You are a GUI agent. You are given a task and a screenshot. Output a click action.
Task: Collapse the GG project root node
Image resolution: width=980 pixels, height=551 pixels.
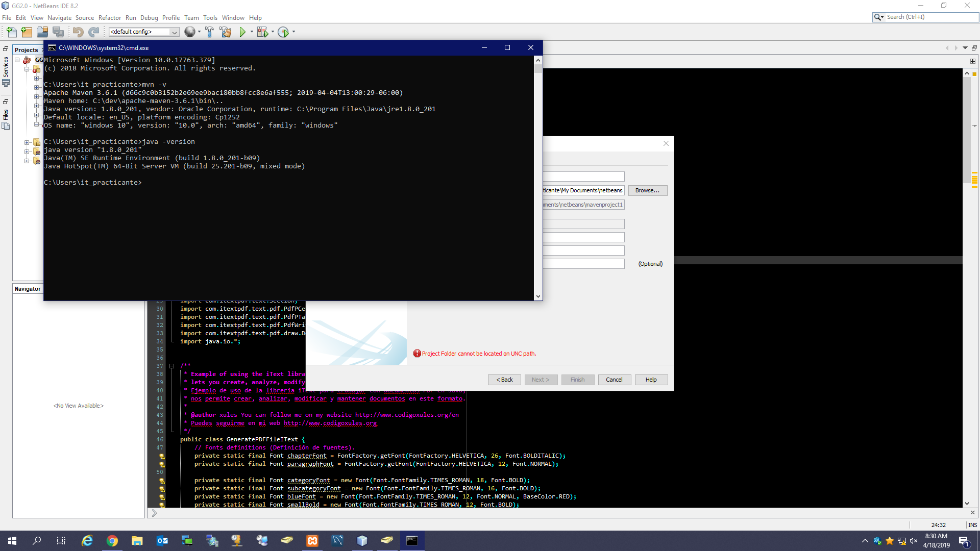[x=17, y=60]
